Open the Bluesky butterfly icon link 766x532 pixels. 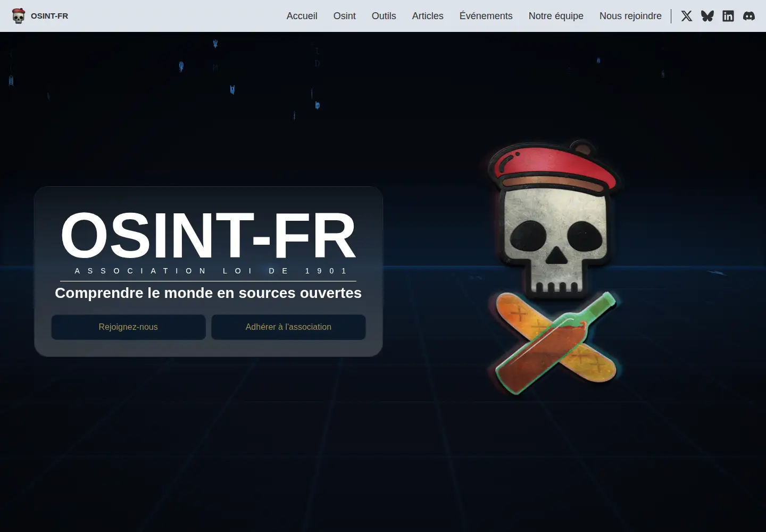coord(707,16)
